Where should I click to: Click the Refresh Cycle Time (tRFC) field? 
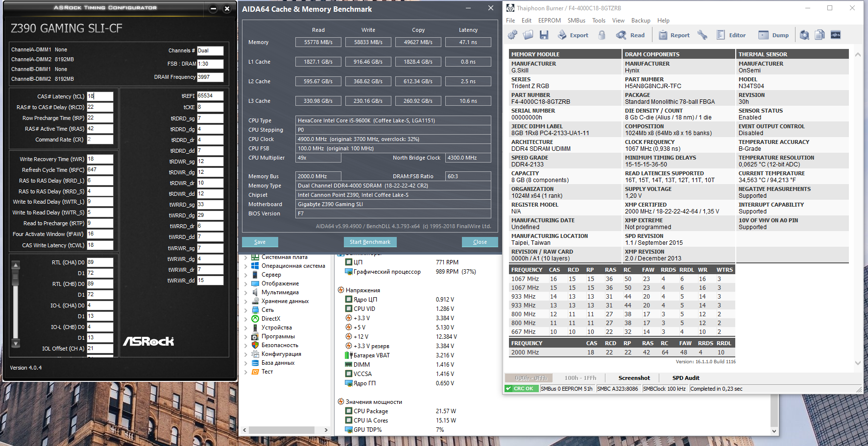(x=100, y=170)
